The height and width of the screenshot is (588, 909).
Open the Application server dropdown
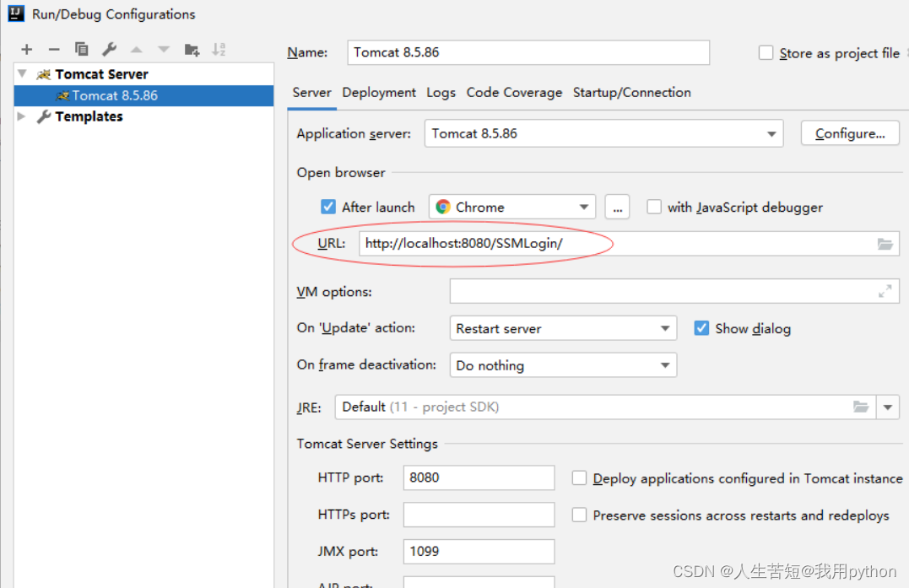[x=603, y=134]
